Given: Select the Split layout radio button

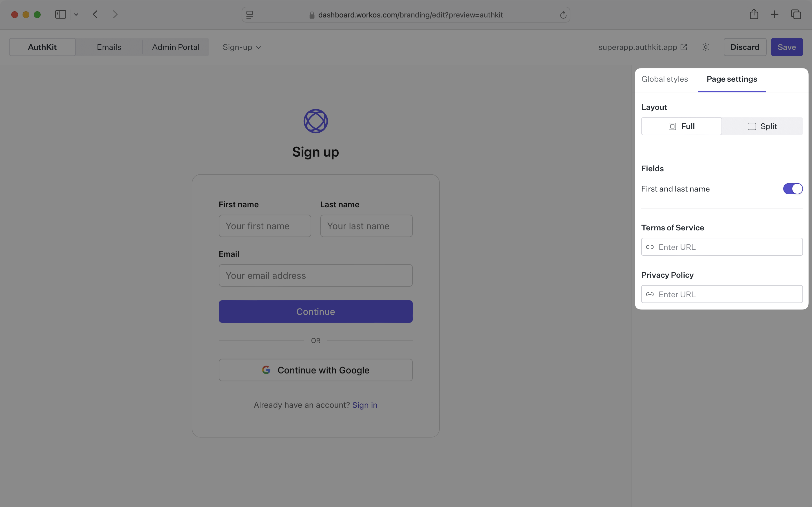Looking at the screenshot, I should 762,126.
